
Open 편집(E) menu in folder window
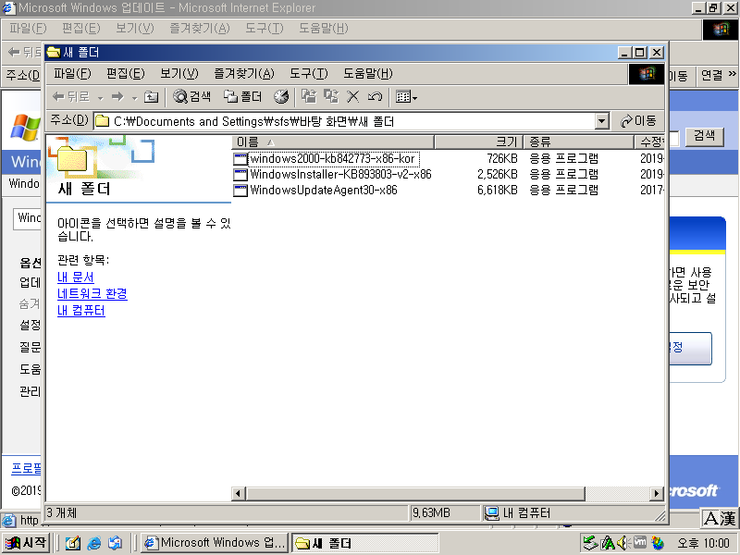tap(126, 74)
